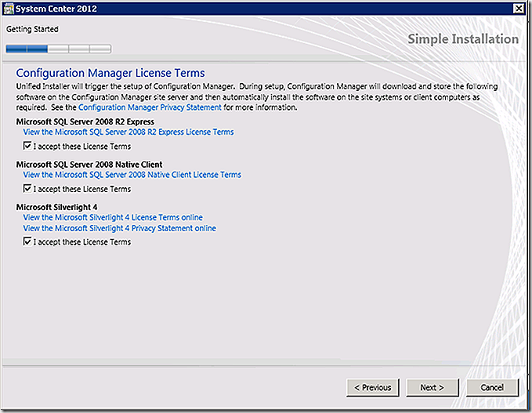The width and height of the screenshot is (532, 413).
Task: Go to the Next installation step
Action: (432, 388)
